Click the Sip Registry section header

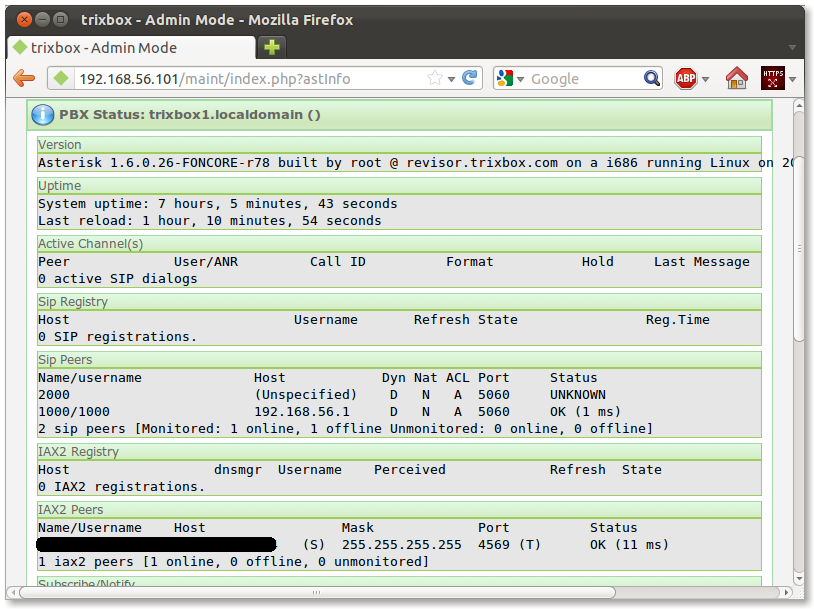399,302
